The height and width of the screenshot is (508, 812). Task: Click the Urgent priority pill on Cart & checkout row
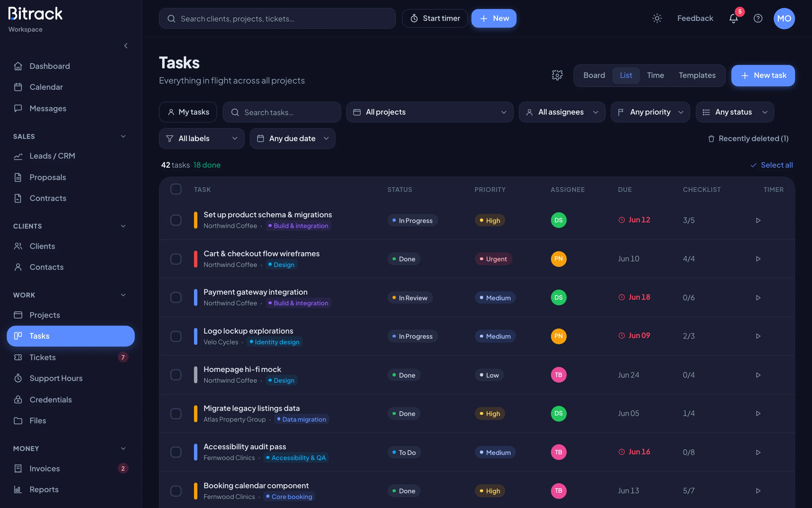(493, 259)
